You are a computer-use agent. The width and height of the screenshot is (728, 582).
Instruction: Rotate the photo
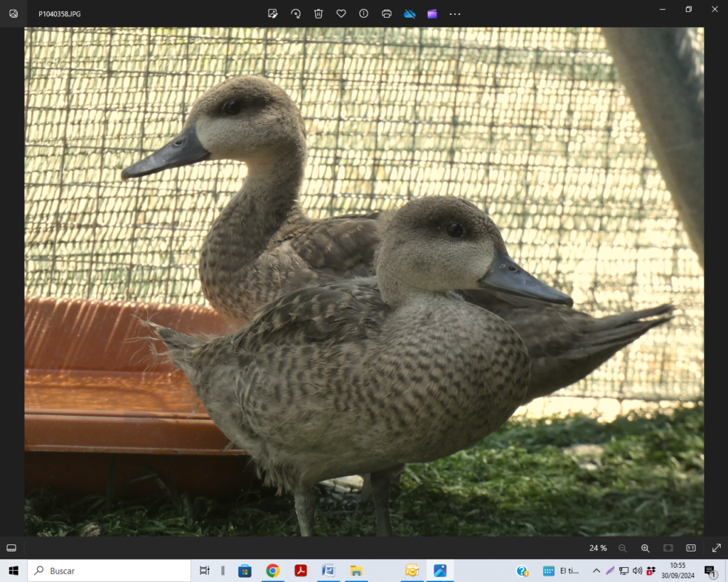pos(296,14)
